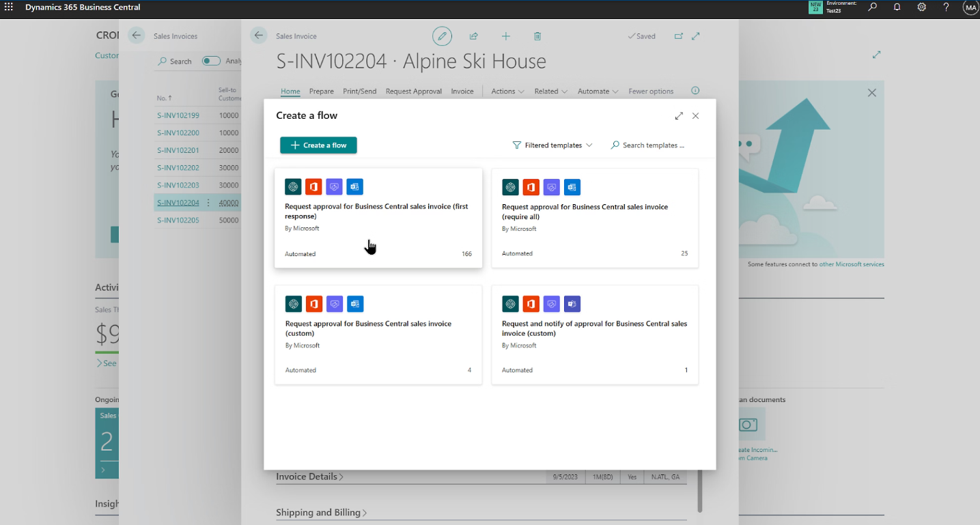Open invoice S-INV102205

tap(178, 221)
